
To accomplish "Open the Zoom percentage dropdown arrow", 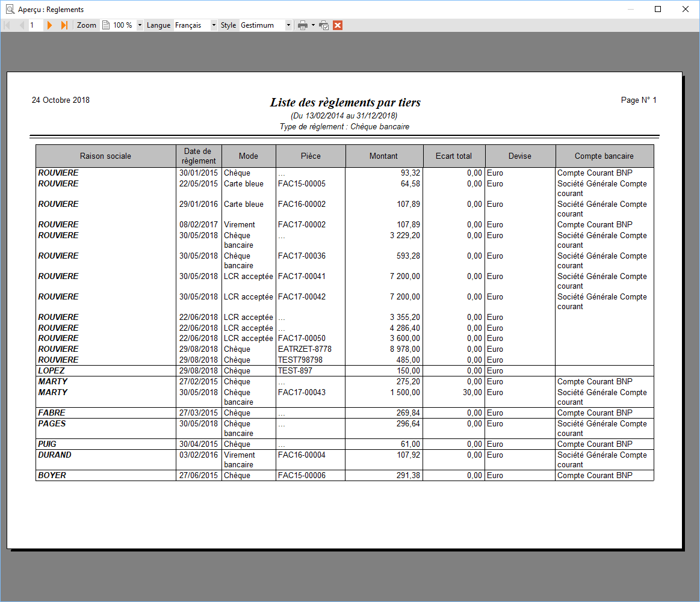I will pos(140,25).
